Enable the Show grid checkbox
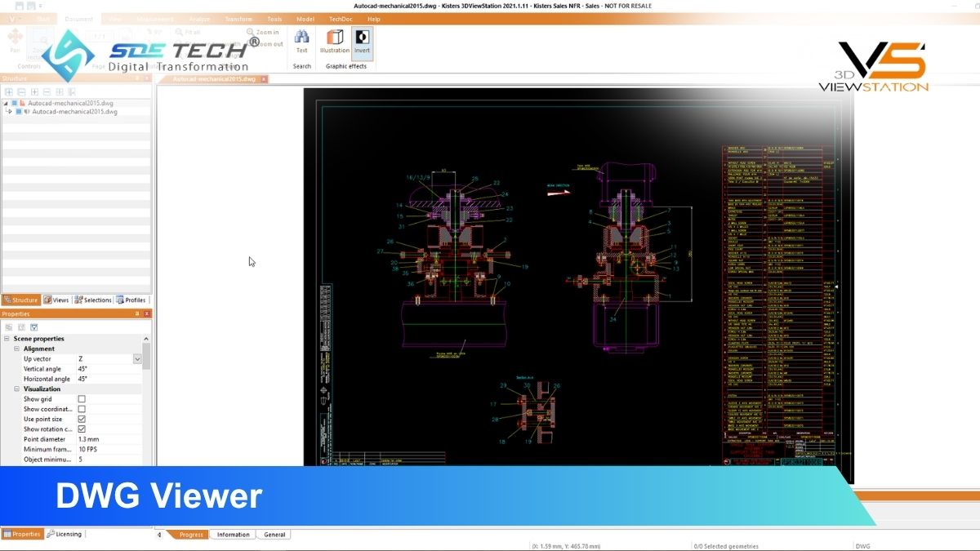 point(82,399)
